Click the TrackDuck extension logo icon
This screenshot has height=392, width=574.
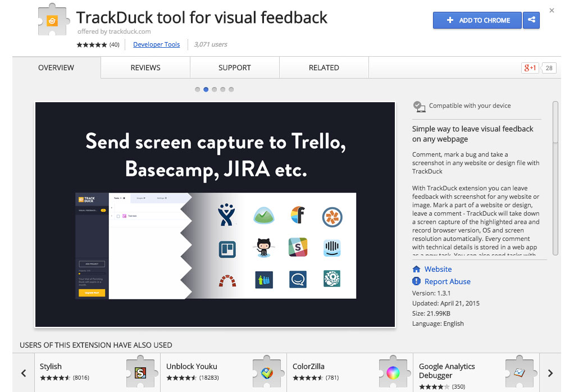(52, 21)
